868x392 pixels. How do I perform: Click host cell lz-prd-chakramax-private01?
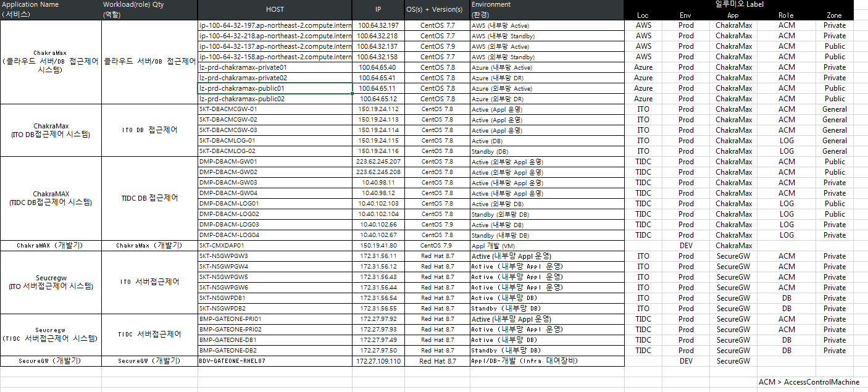(x=275, y=67)
